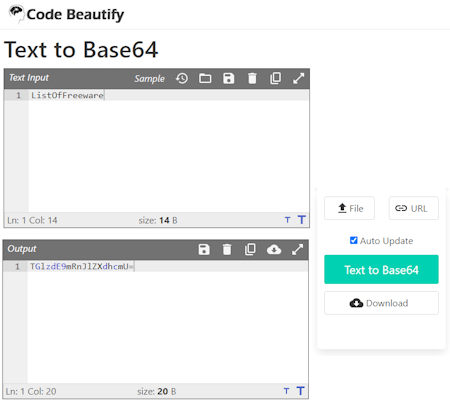Image resolution: width=450 pixels, height=414 pixels.
Task: Save Text Input content with floppy icon
Action: [x=228, y=78]
